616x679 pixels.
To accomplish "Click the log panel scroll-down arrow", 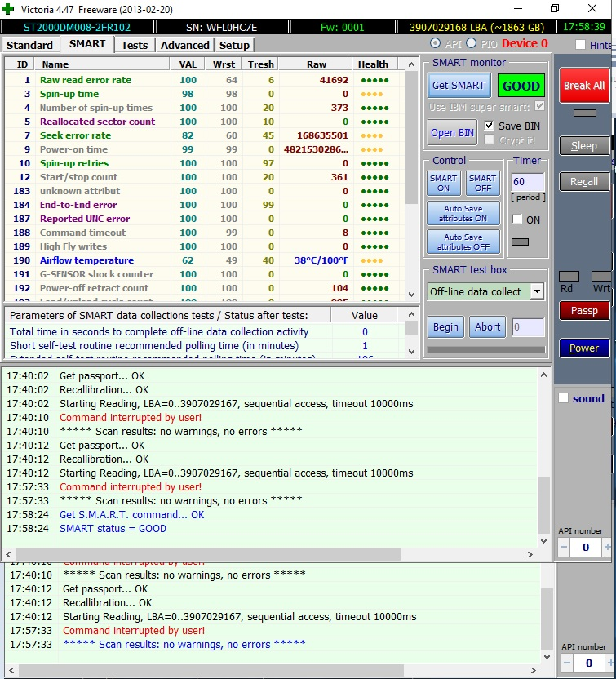I will 543,540.
